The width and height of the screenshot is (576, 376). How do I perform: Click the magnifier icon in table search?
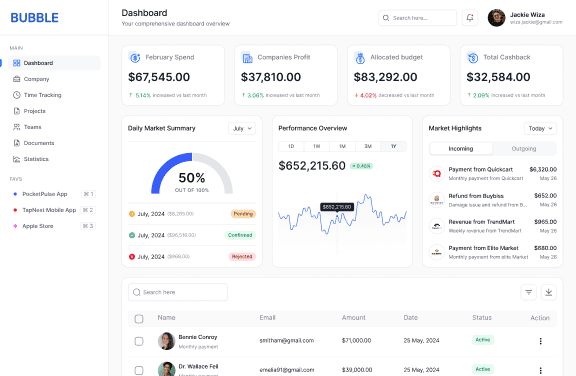coord(137,292)
